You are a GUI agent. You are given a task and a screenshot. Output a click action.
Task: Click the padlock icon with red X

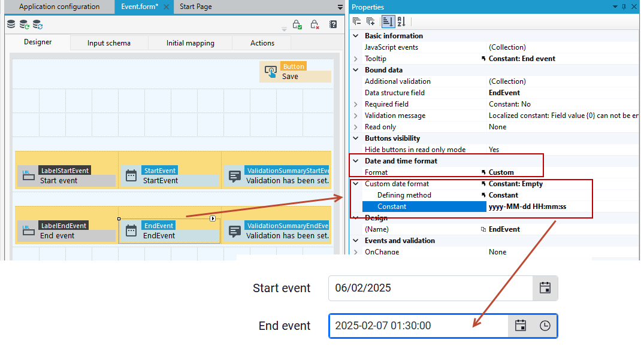pyautogui.click(x=315, y=25)
